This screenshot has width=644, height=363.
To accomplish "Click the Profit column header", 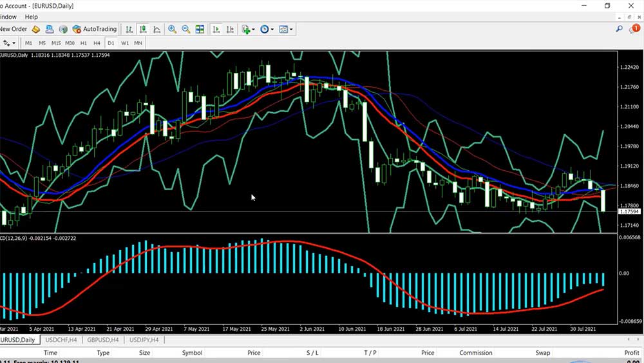I will pos(632,353).
